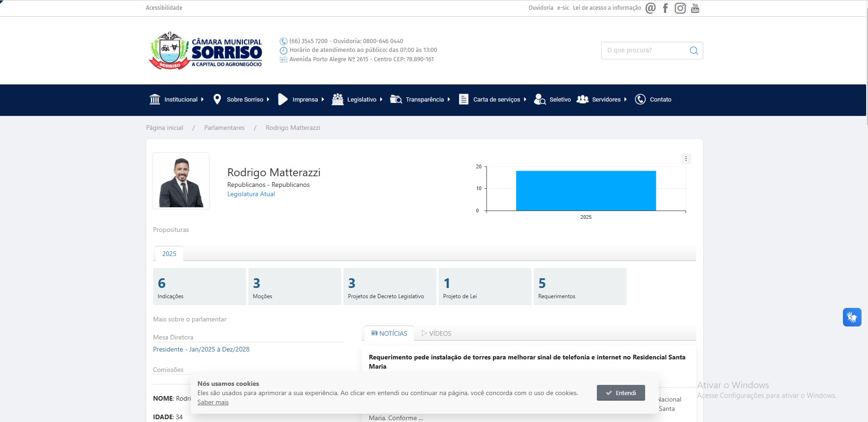Image resolution: width=868 pixels, height=422 pixels.
Task: Click Rodrigo Matterazzi's profile photo
Action: coord(181,181)
